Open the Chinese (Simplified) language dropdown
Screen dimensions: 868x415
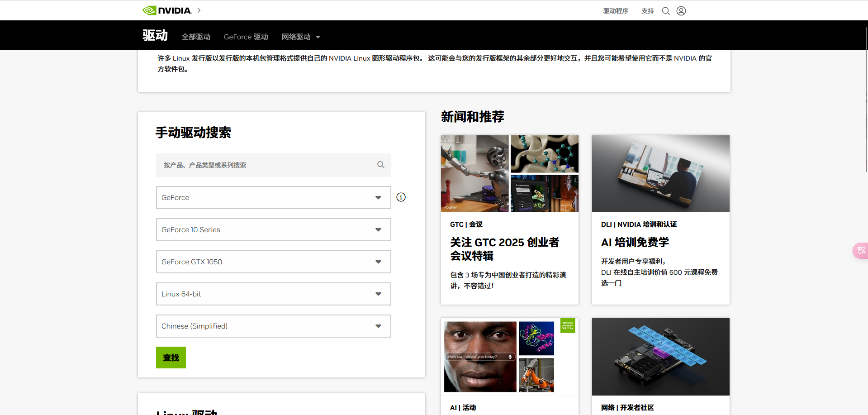274,326
